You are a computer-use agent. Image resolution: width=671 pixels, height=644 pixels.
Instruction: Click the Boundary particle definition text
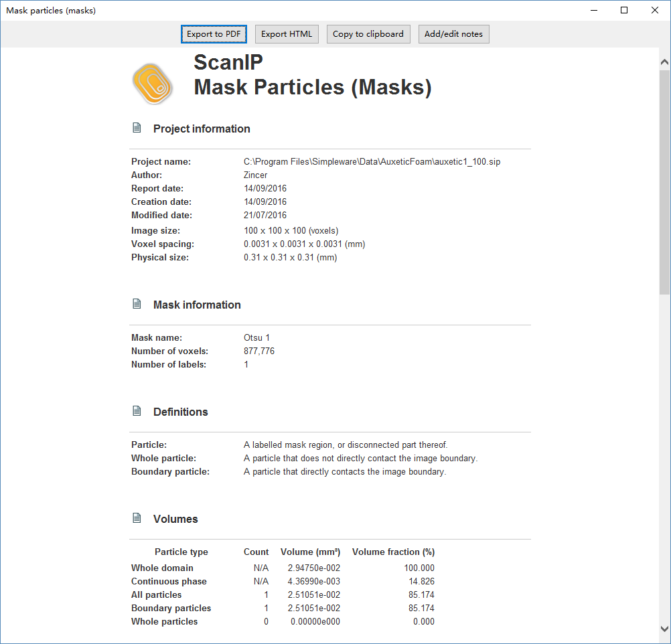point(345,471)
